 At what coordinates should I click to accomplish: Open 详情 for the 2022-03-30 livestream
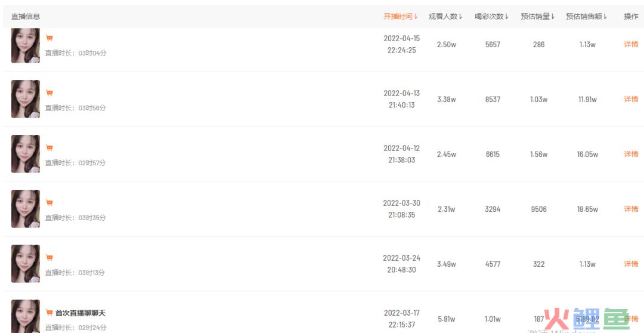point(631,209)
